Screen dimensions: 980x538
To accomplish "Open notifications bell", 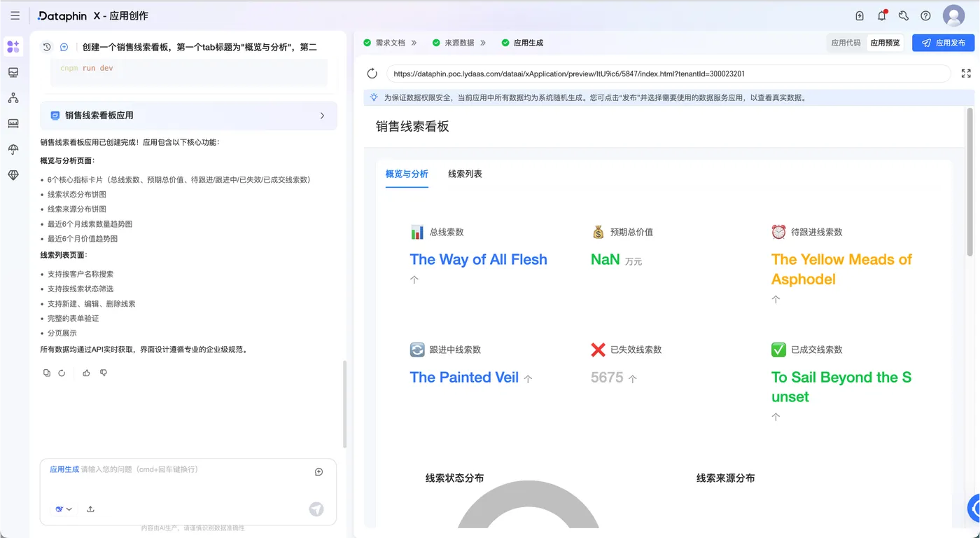I will (882, 15).
